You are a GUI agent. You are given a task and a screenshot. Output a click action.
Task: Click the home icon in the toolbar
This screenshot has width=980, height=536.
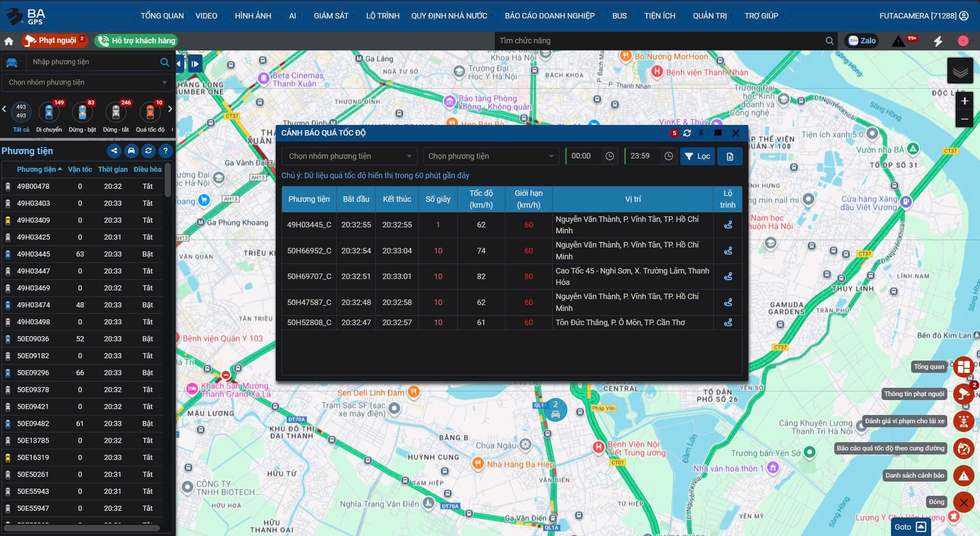(9, 41)
